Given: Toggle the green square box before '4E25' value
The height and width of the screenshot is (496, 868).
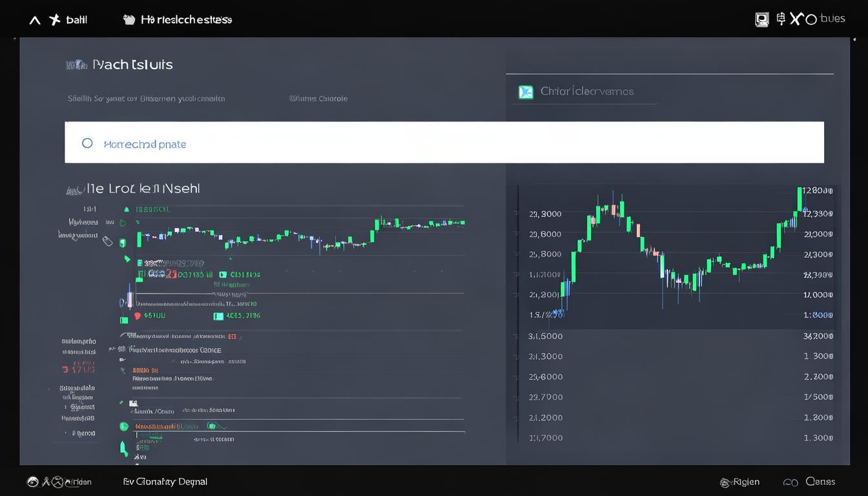Looking at the screenshot, I should pos(218,316).
